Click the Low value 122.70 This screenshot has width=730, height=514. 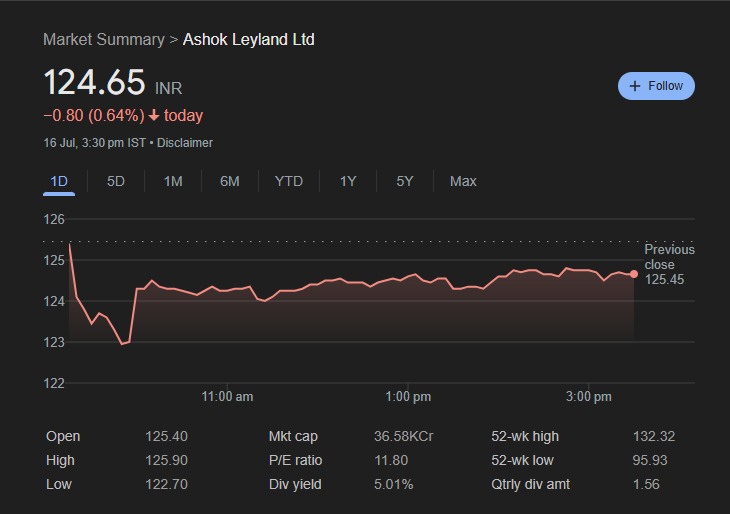point(166,484)
